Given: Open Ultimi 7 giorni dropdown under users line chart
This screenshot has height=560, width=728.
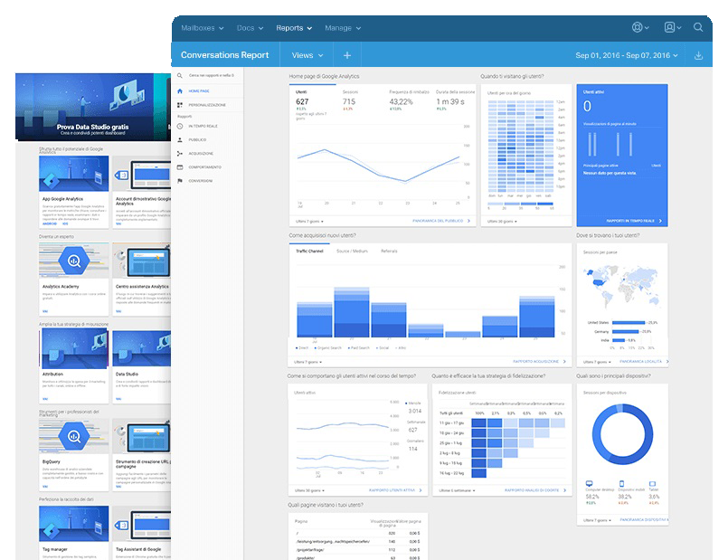Looking at the screenshot, I should [309, 222].
